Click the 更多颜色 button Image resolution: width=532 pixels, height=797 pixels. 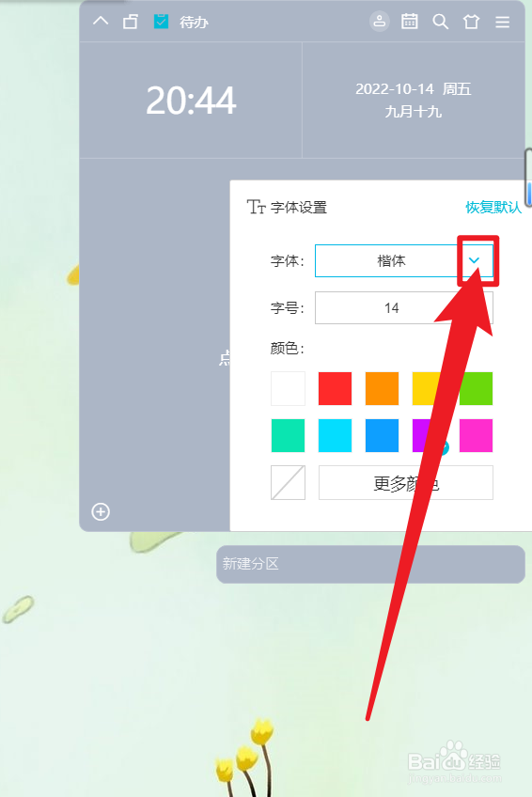tap(405, 483)
